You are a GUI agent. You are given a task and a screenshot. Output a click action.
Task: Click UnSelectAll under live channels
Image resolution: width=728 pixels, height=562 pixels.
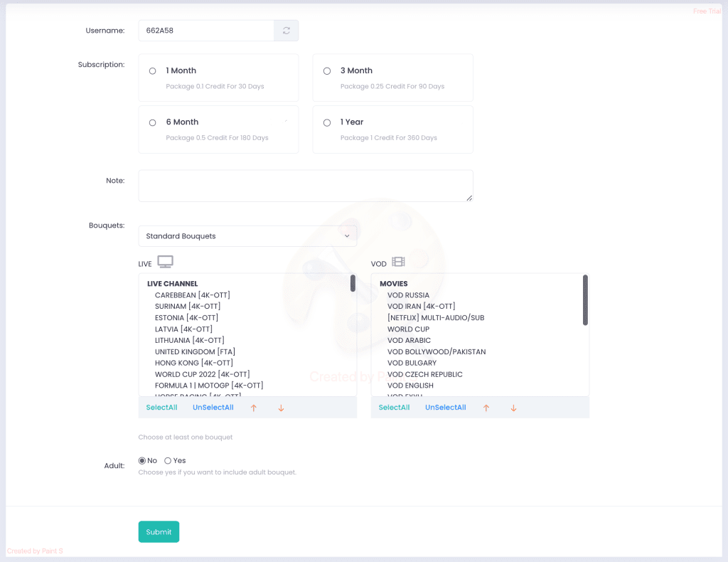(x=213, y=408)
